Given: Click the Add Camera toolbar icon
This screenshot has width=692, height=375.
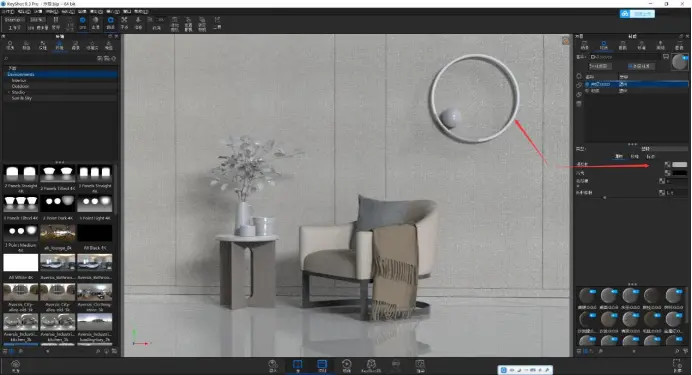Looking at the screenshot, I should coord(175,23).
